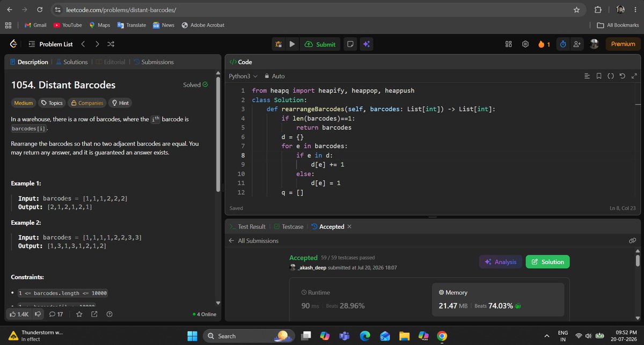Bookmark the code with editor bookmark icon

(599, 76)
